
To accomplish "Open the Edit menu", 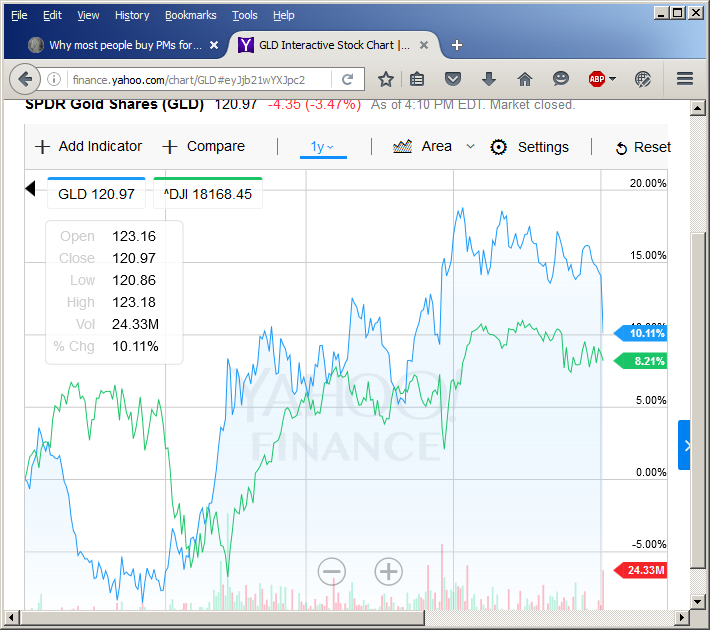I will point(52,15).
